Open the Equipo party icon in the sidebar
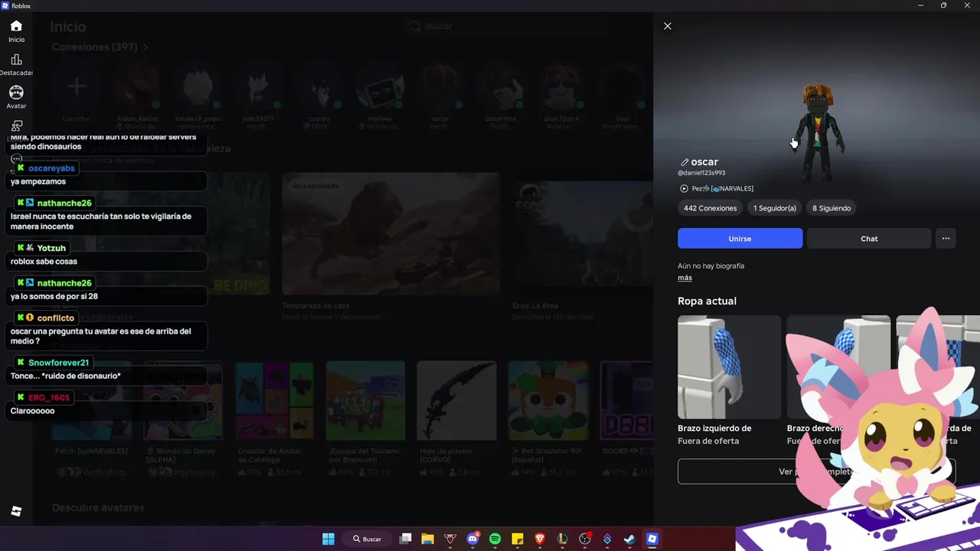 [x=16, y=126]
